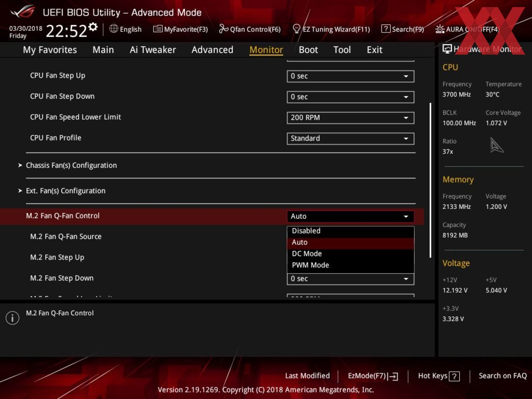The image size is (532, 399).
Task: Click the 03/30/2018 date text
Action: pos(26,29)
